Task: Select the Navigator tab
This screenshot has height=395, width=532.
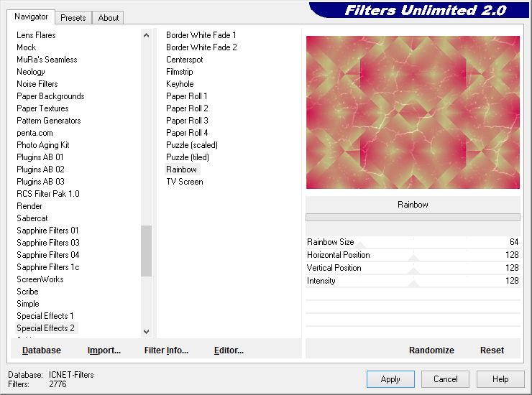Action: point(31,17)
